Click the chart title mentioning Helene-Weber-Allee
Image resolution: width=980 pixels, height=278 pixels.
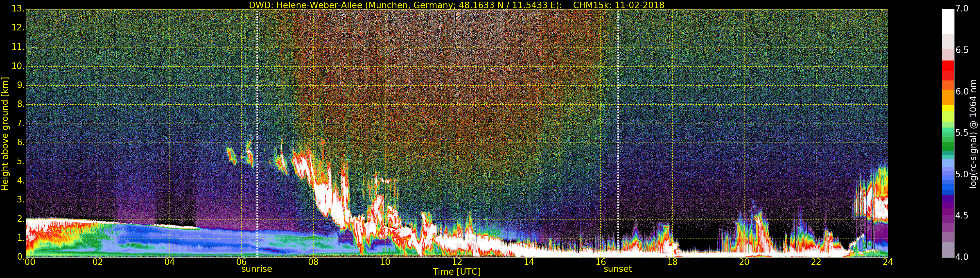tap(457, 5)
